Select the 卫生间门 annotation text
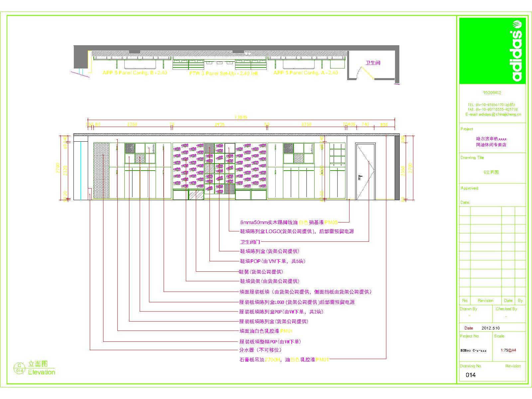This screenshot has height=399, width=532. click(250, 242)
